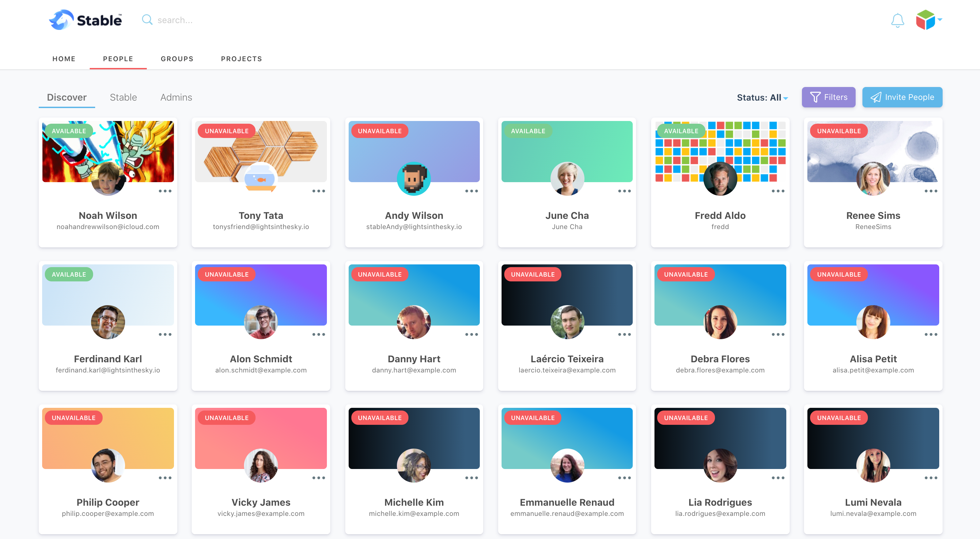Click Ferdinand Karl's AVAILABLE status badge
980x539 pixels.
[x=69, y=274]
